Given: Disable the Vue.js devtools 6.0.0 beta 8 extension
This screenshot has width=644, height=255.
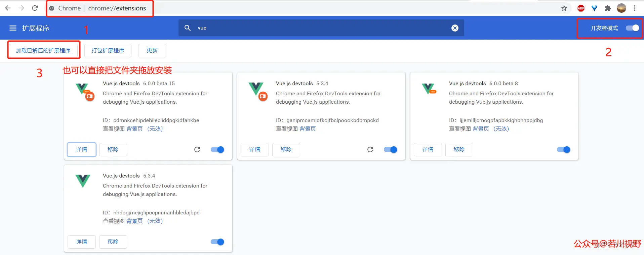Looking at the screenshot, I should pyautogui.click(x=564, y=150).
